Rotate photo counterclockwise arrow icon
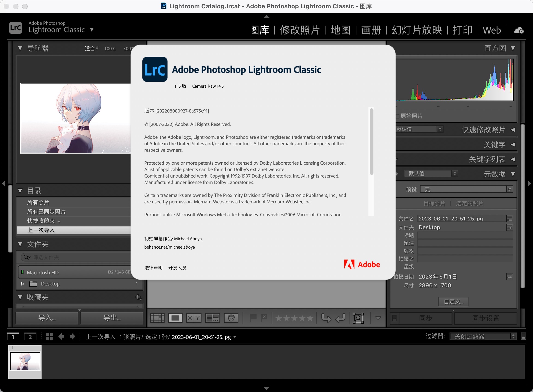Screen dimensions: 533x392 pyautogui.click(x=326, y=318)
